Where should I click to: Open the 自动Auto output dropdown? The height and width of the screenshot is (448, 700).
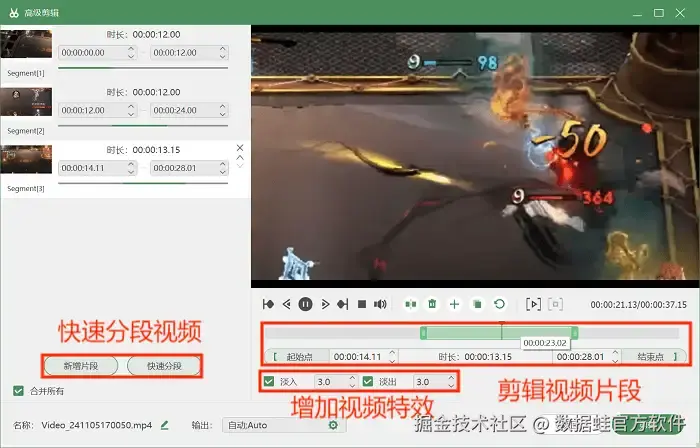(283, 425)
